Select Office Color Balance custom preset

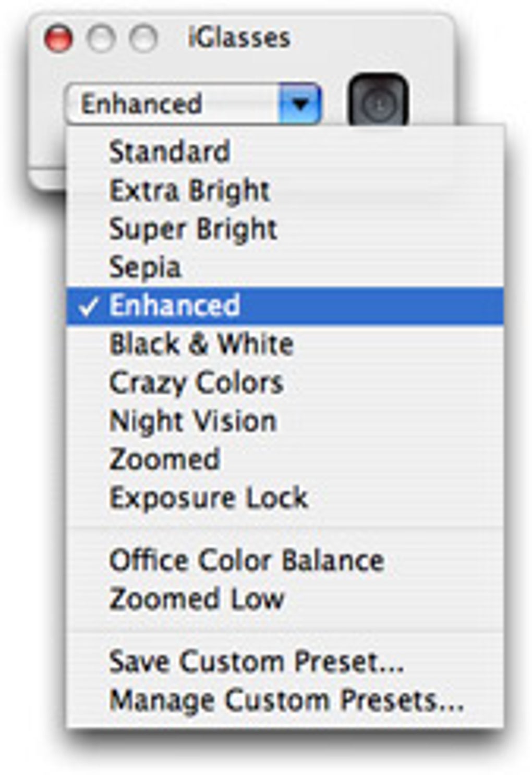285,561
